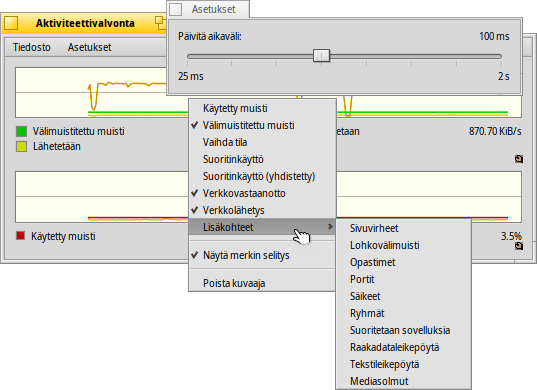The width and height of the screenshot is (537, 390).
Task: Select Sivuvirheet in submenu
Action: (x=403, y=228)
